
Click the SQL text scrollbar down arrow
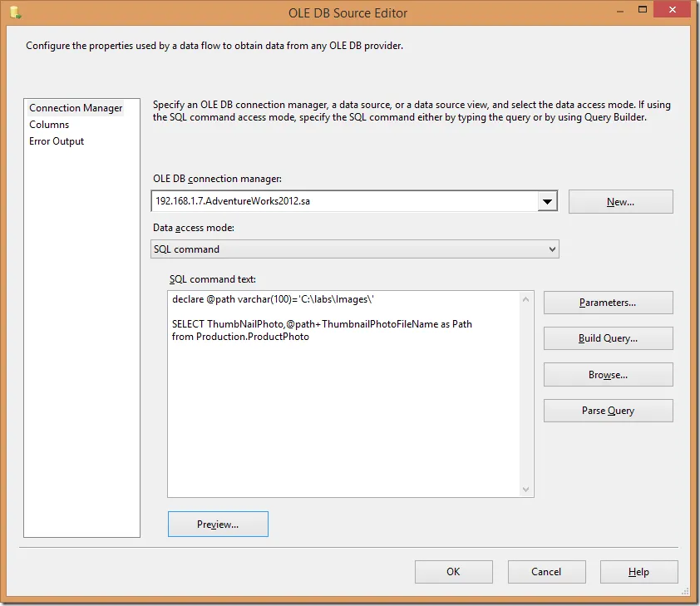[x=526, y=490]
